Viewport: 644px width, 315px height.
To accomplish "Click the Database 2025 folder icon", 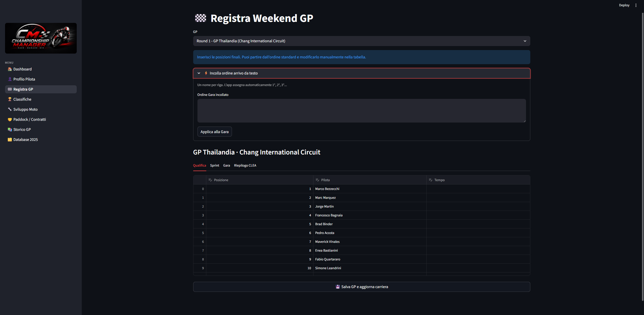I will (x=10, y=139).
